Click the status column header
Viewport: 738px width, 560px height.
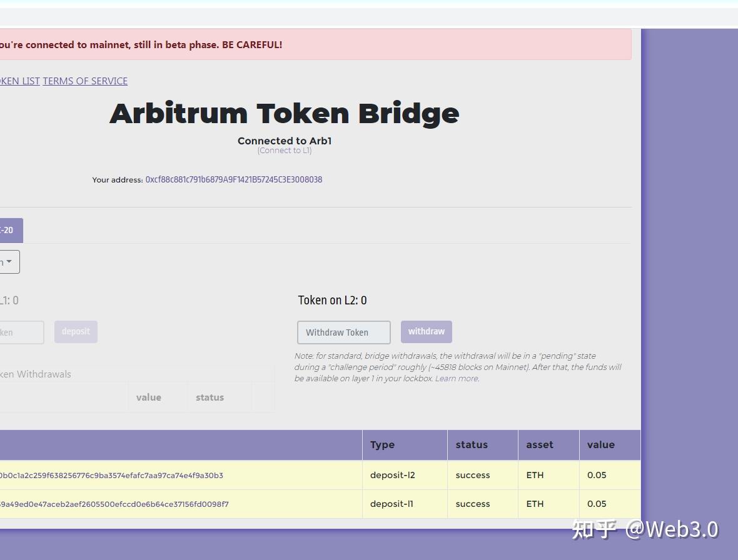pyautogui.click(x=471, y=444)
